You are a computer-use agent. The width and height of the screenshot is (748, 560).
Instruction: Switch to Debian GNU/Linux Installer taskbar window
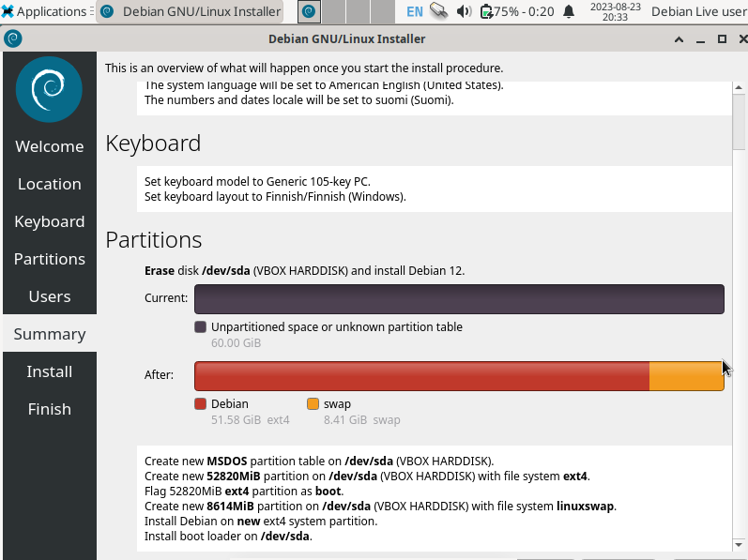click(x=190, y=12)
